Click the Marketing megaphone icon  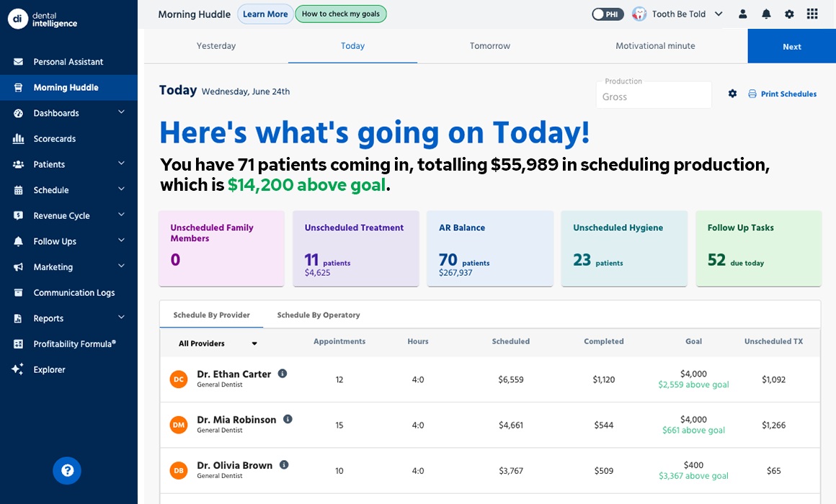pyautogui.click(x=18, y=267)
